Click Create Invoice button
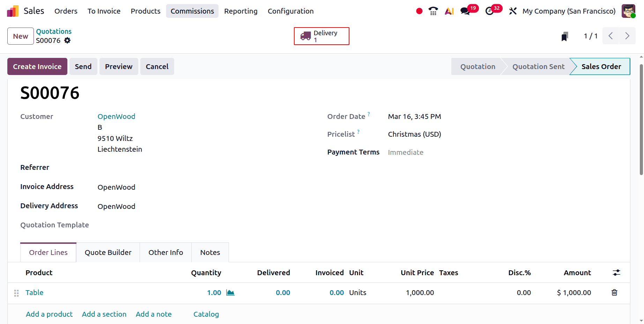 37,67
